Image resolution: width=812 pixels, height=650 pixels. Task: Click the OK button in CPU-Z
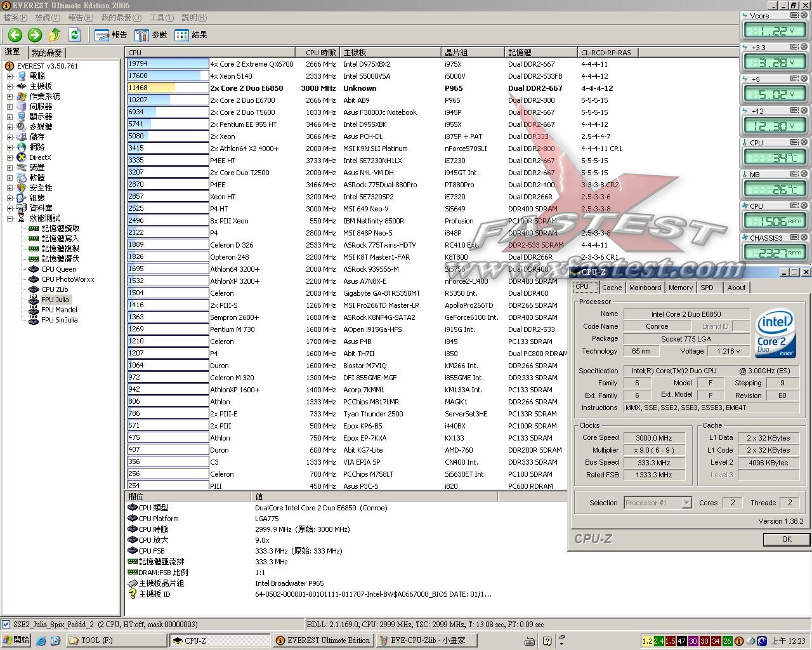(x=787, y=540)
